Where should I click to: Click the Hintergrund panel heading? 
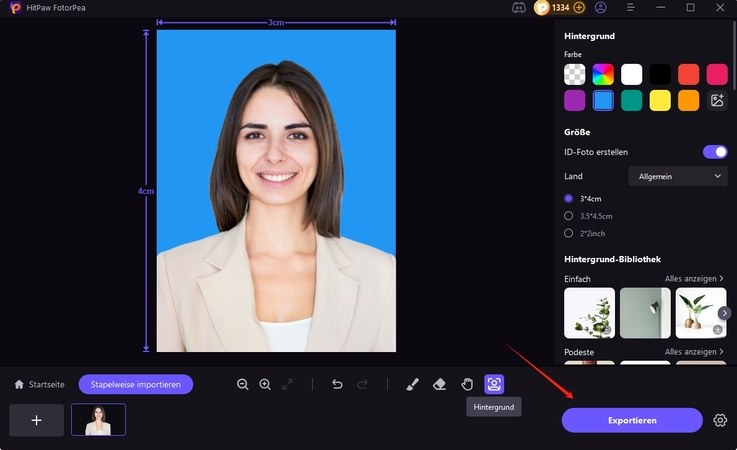pyautogui.click(x=589, y=36)
